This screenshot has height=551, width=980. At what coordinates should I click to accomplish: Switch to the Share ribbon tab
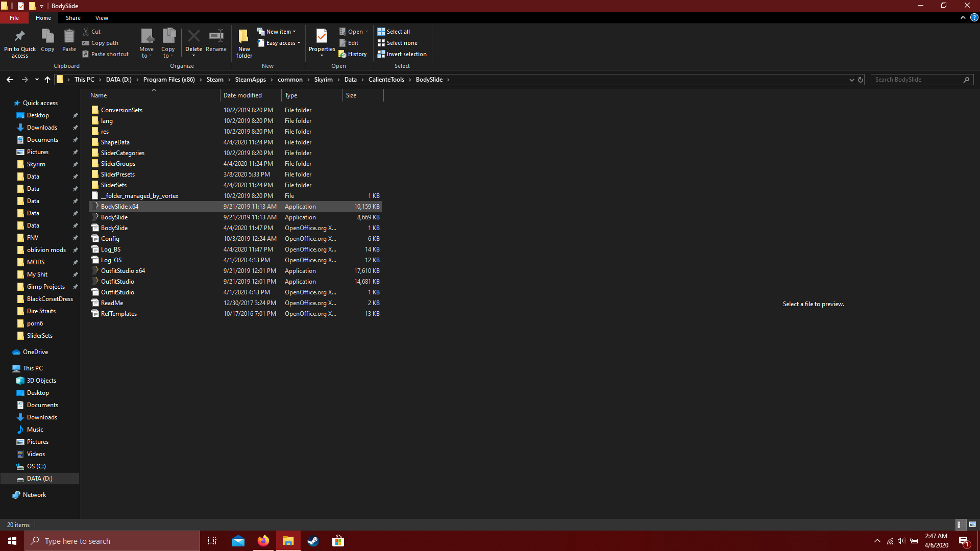click(x=73, y=18)
